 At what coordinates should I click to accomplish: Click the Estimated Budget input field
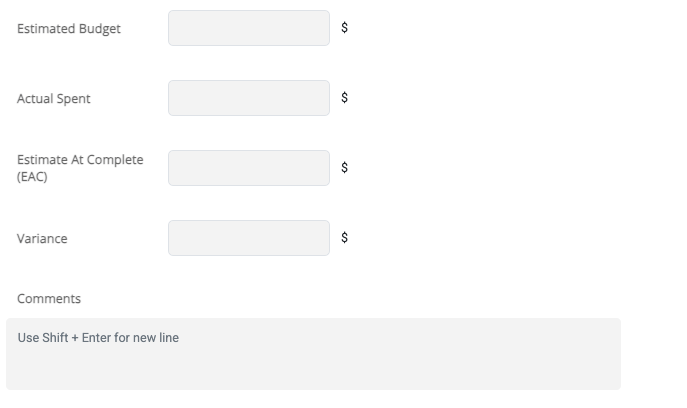click(248, 28)
